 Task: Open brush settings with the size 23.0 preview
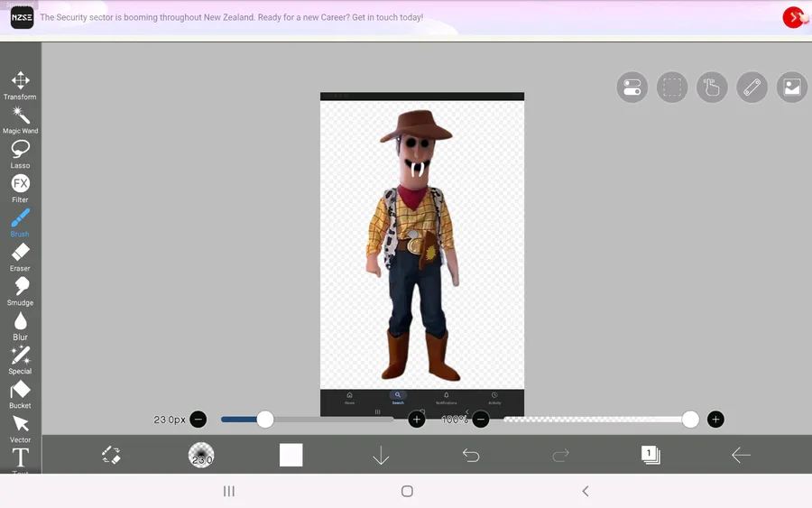[x=201, y=455]
